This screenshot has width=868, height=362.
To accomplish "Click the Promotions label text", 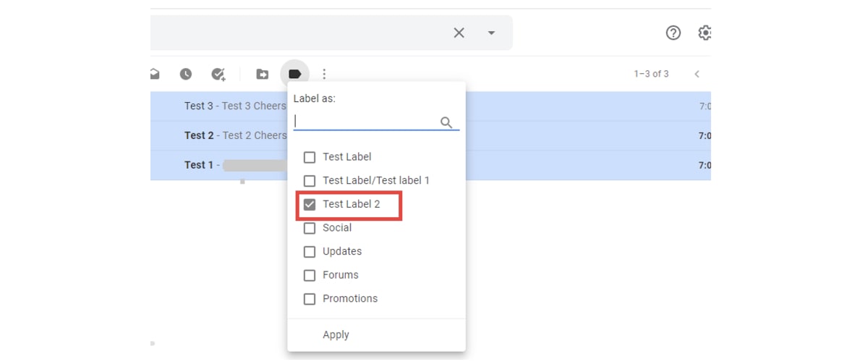I will point(350,298).
